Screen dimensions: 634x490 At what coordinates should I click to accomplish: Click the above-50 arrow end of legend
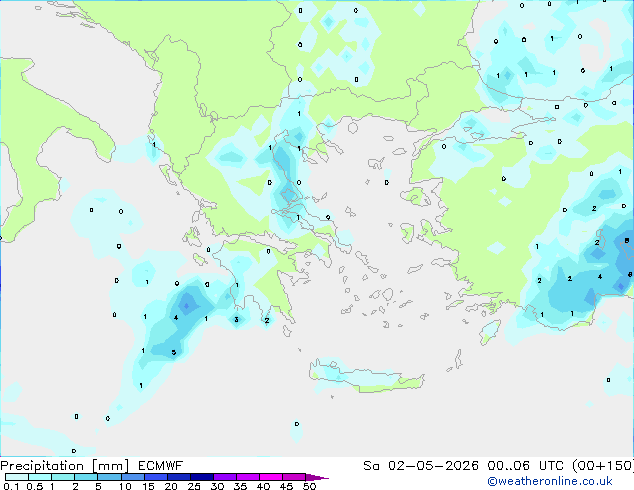pyautogui.click(x=317, y=477)
